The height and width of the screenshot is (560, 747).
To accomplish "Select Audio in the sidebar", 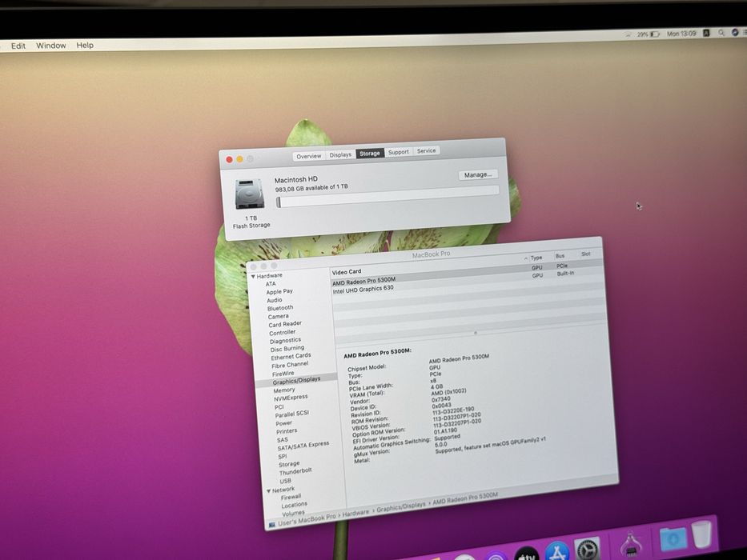I will pos(275,300).
